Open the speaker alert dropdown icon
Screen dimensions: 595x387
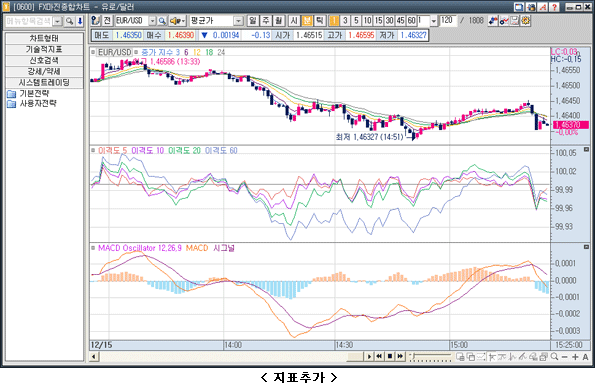click(x=177, y=21)
